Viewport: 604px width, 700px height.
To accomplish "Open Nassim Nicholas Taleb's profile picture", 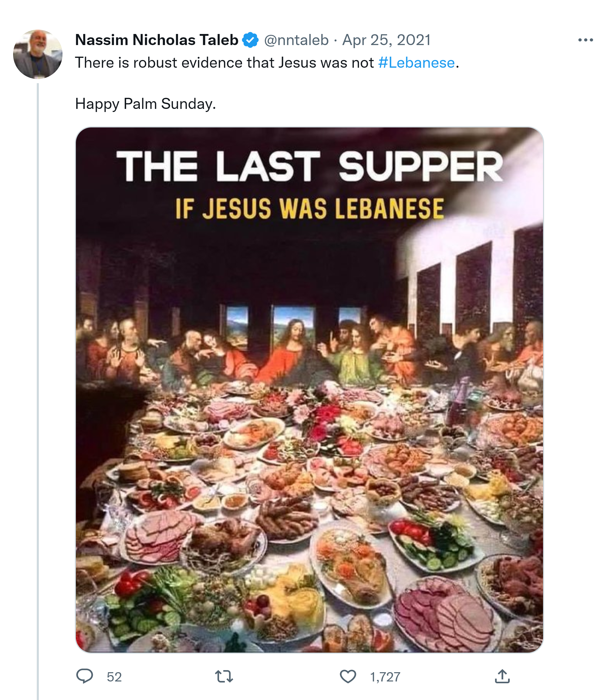I will click(x=38, y=54).
